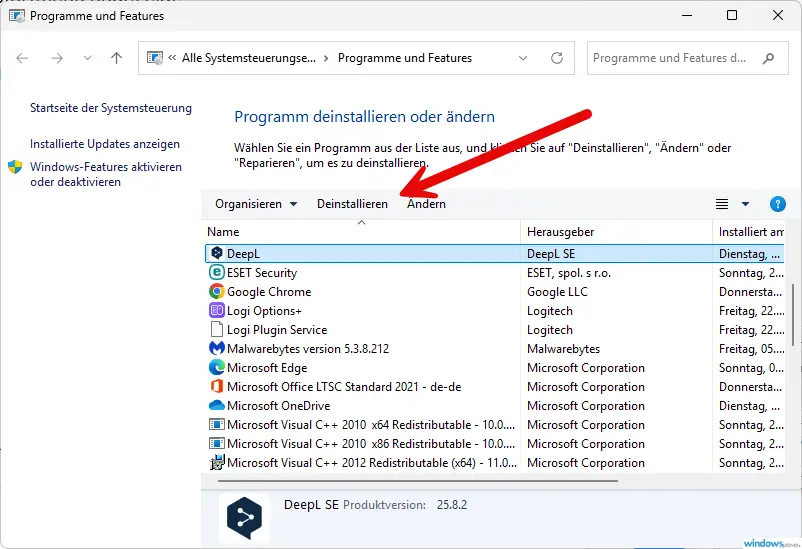Go forward with the right arrow

pos(57,58)
